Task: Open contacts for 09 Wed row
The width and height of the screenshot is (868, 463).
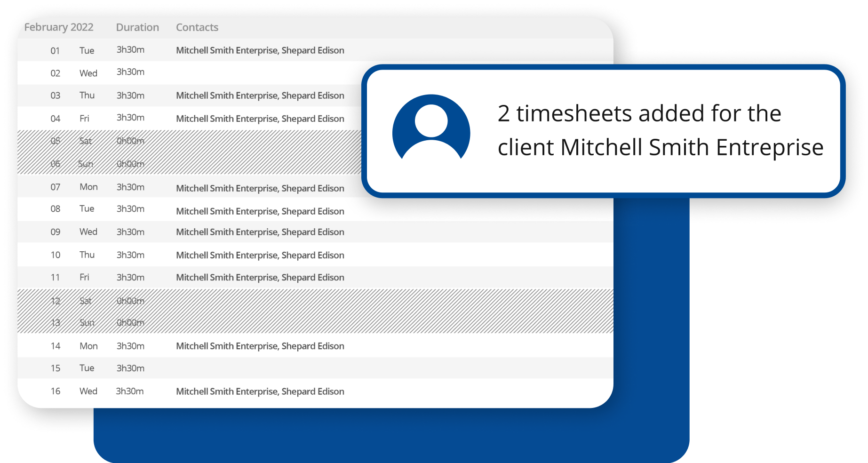Action: [260, 232]
